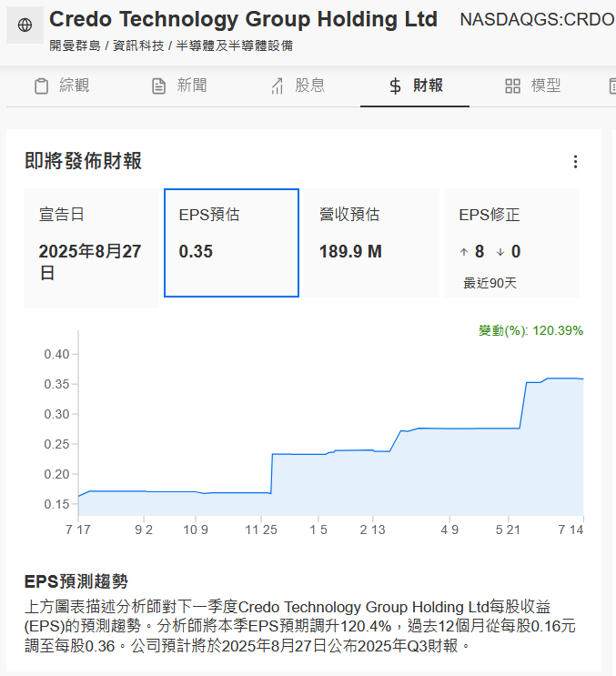Open the three-dot menu of 即將發佈財報

click(575, 162)
